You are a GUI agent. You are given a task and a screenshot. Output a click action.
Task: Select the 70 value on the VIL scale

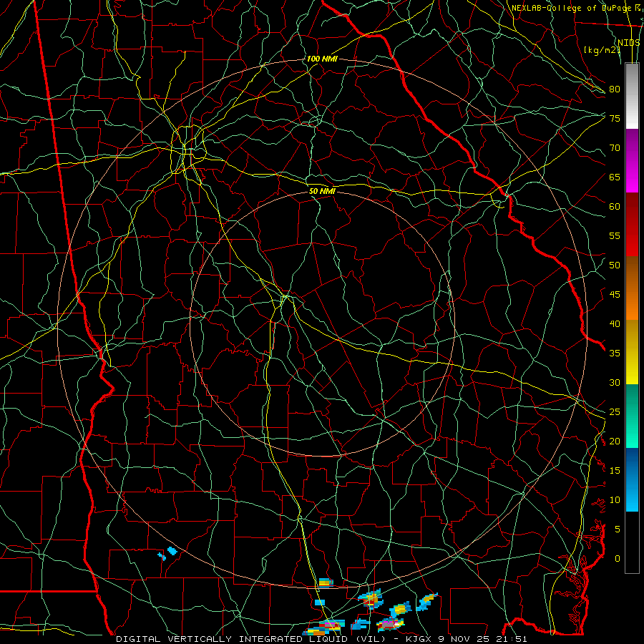click(615, 148)
